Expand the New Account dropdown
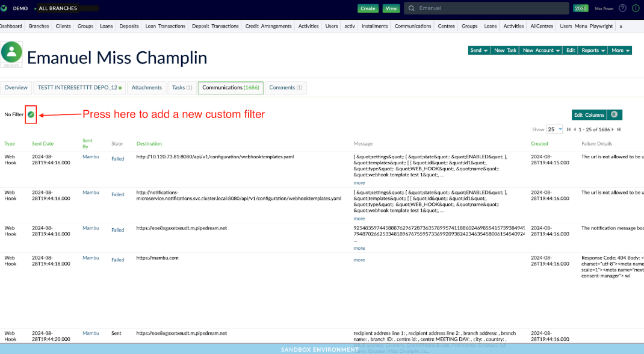 click(541, 51)
